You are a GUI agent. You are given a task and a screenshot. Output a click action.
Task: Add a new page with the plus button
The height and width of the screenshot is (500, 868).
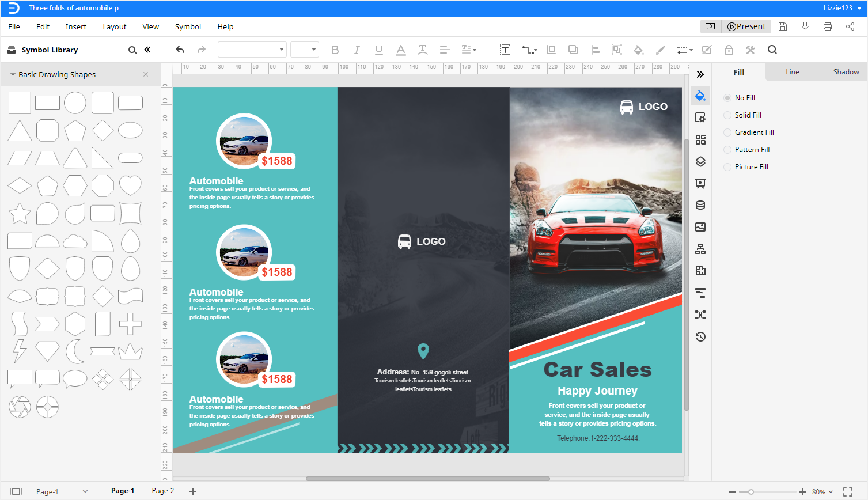(x=192, y=491)
